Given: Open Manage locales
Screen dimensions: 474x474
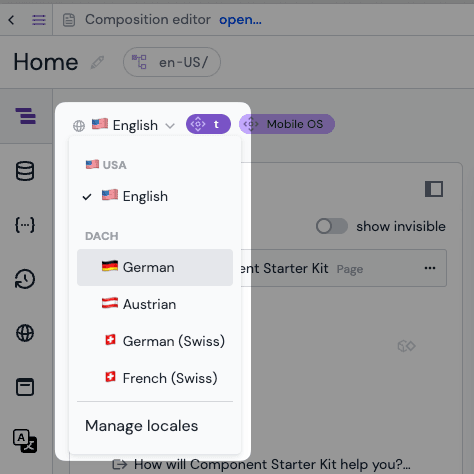Looking at the screenshot, I should (142, 426).
